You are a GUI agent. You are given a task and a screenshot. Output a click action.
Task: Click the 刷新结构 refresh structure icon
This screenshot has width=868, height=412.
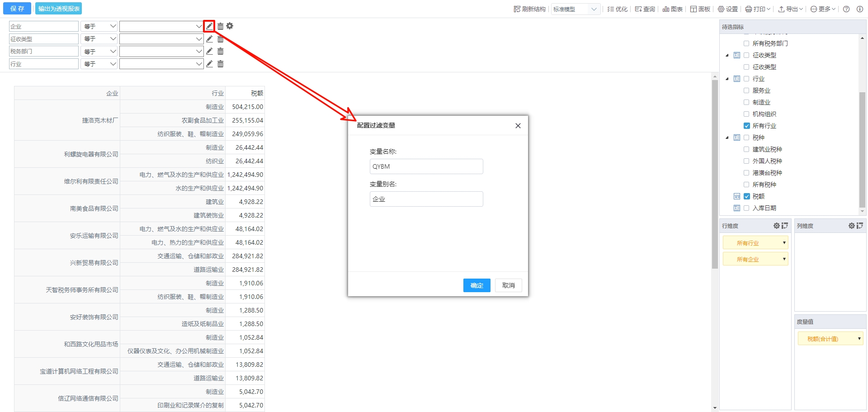[517, 9]
